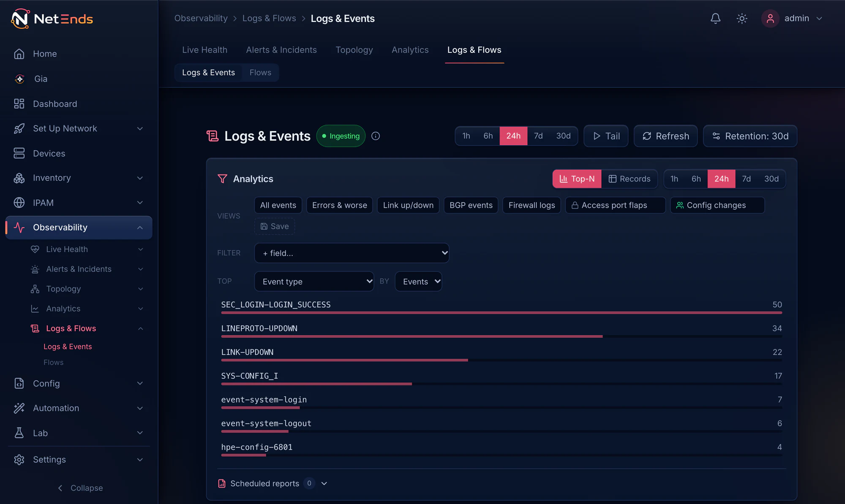Screen dimensions: 845x504
Task: Open the Flows sub-tab
Action: click(260, 73)
